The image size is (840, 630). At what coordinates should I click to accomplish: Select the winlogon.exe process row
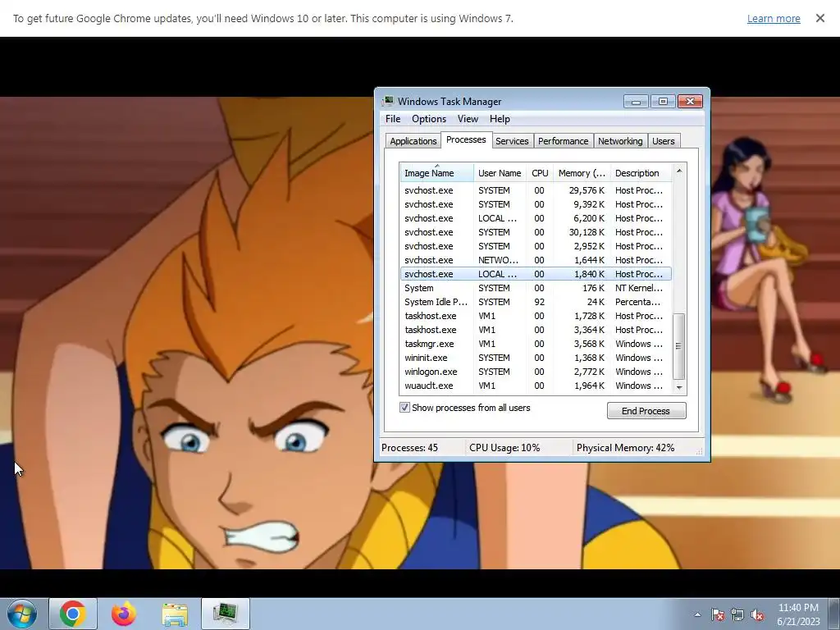[x=536, y=372]
